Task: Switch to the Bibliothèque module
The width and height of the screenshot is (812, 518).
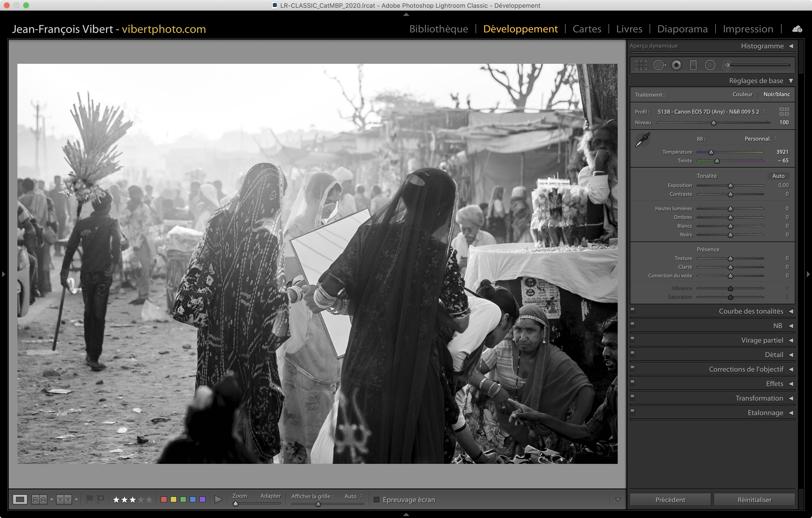Action: coord(438,29)
